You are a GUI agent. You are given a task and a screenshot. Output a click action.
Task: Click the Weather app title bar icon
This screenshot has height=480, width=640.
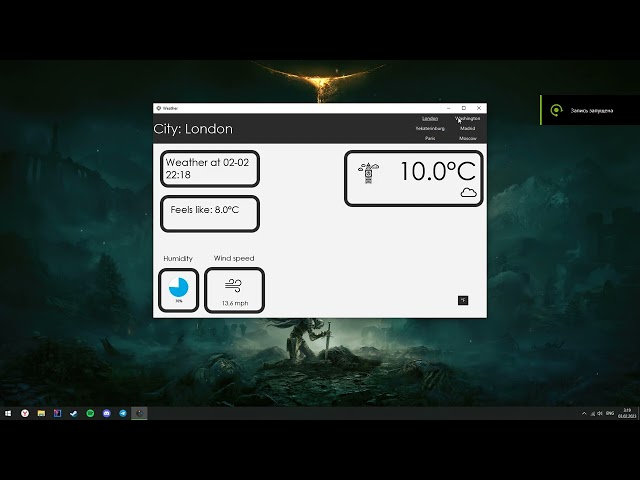158,108
